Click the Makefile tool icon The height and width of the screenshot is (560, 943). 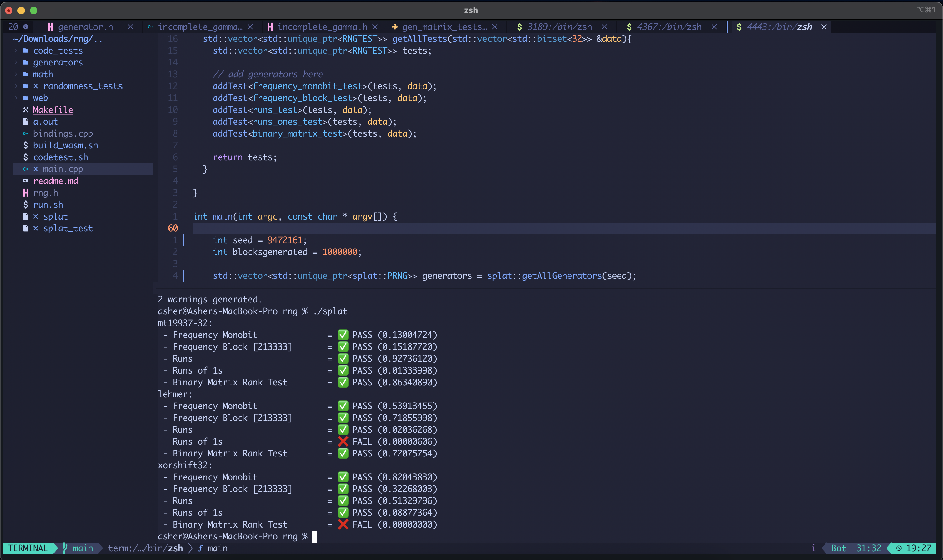(26, 110)
